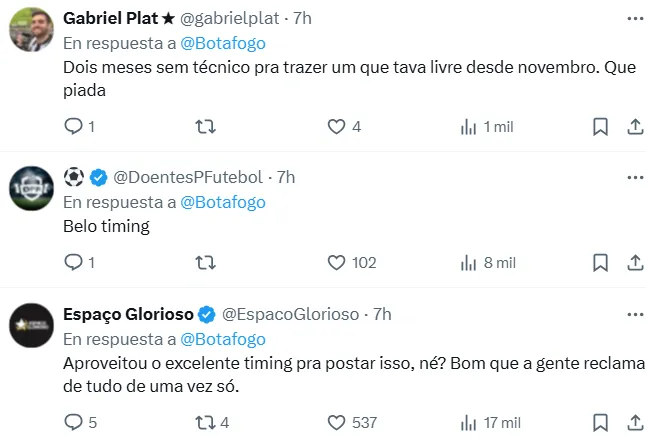Open @Botafogo link in Gabriel Plat's reply
The width and height of the screenshot is (646, 440).
[x=223, y=43]
